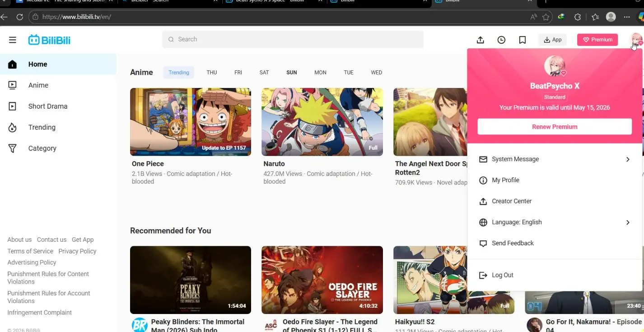Click the browser favorites star icon
The image size is (644, 332).
[x=546, y=17]
